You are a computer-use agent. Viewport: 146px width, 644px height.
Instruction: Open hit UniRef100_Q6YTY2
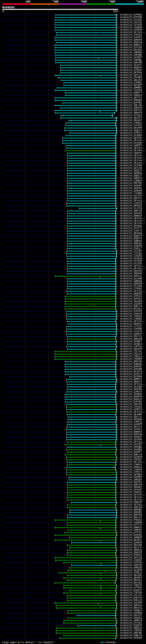[131, 98]
